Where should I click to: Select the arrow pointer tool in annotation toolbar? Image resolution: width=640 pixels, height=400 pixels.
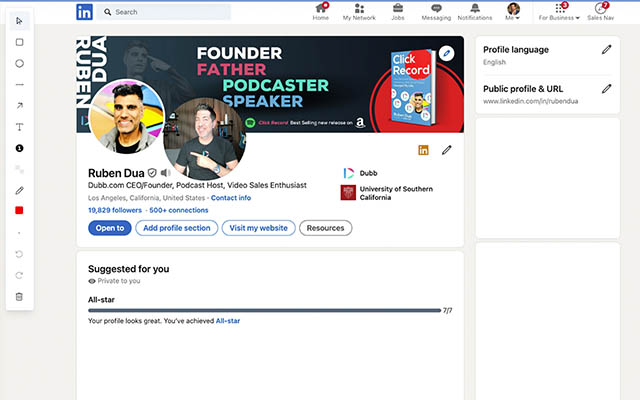[x=19, y=21]
